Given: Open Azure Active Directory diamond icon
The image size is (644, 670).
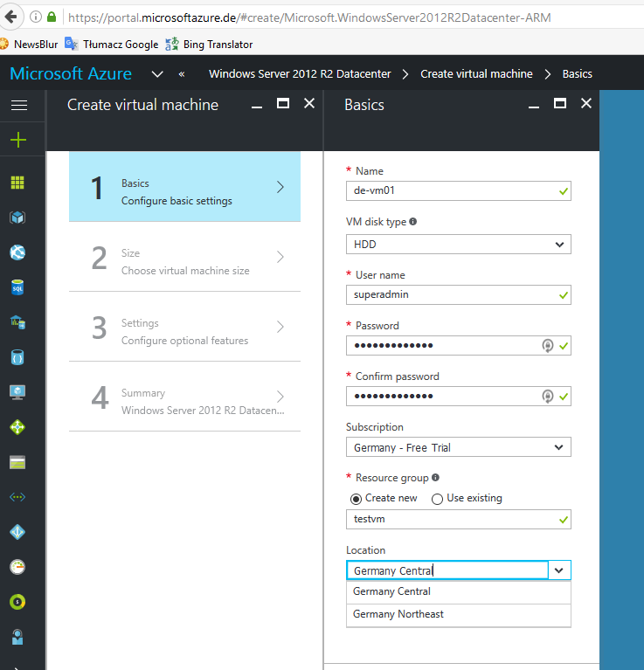Looking at the screenshot, I should point(17,532).
